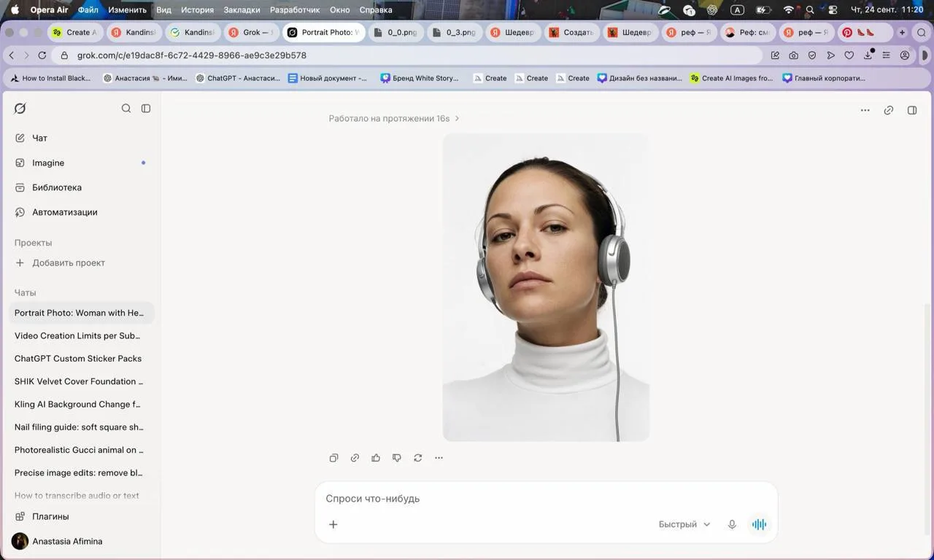Open chat Nail filing guide: soft square
Image resolution: width=934 pixels, height=560 pixels.
(82, 427)
